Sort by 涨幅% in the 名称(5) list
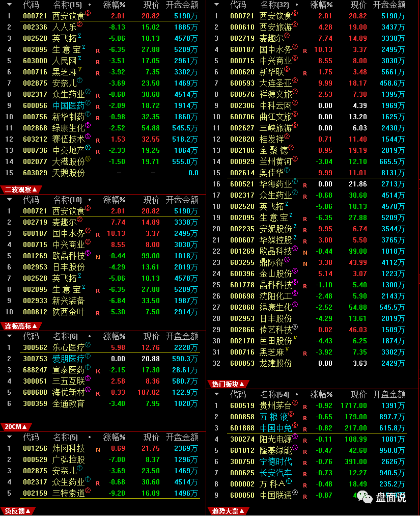Viewport: 420px width, 516px height. [114, 438]
